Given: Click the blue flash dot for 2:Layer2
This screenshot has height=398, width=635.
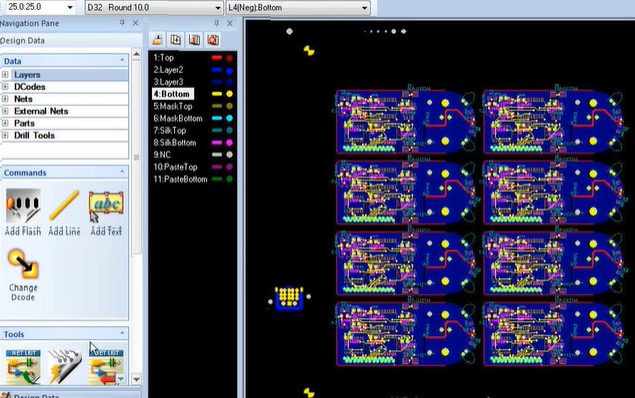Looking at the screenshot, I should point(229,70).
